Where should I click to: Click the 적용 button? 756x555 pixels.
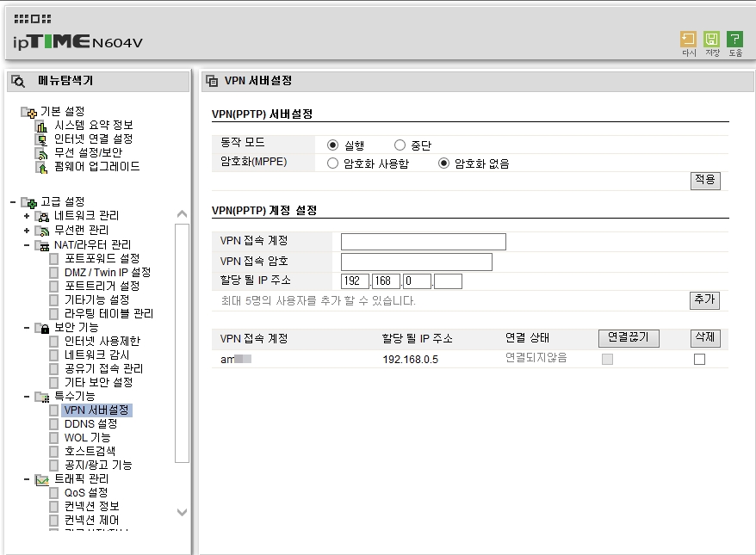[705, 181]
